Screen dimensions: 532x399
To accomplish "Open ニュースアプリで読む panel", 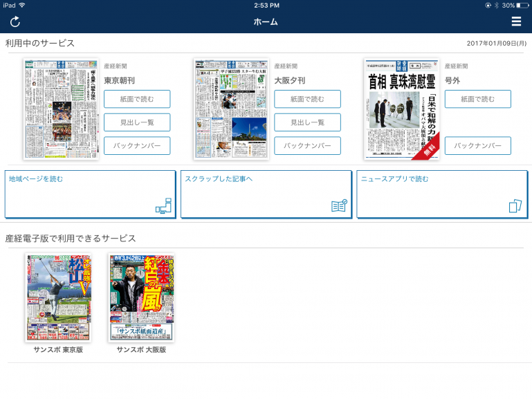I will point(442,194).
